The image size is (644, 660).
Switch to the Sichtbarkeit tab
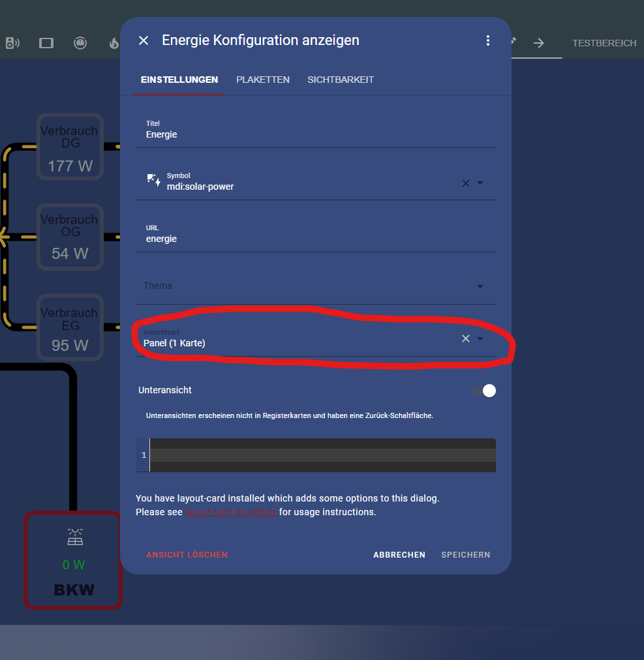[341, 80]
